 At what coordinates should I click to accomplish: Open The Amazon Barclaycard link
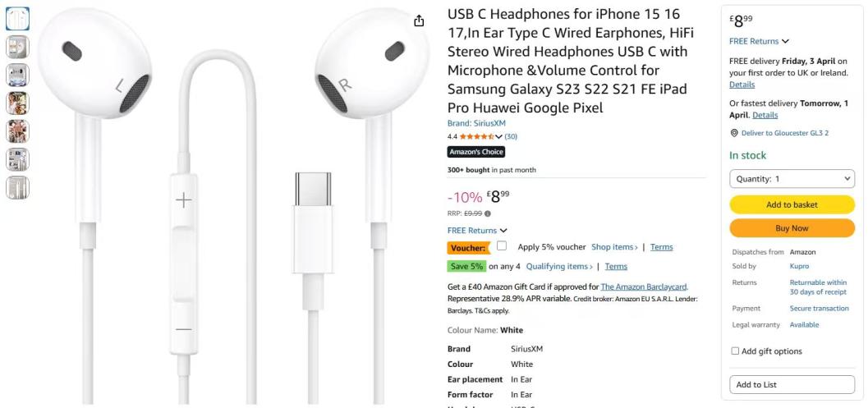click(644, 287)
